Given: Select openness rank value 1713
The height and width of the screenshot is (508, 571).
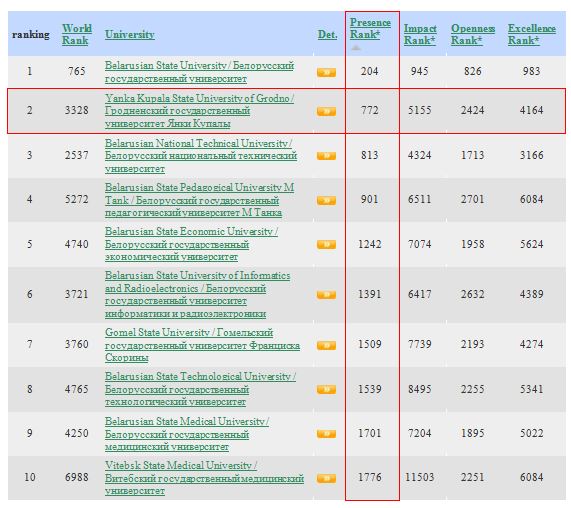Looking at the screenshot, I should (473, 155).
